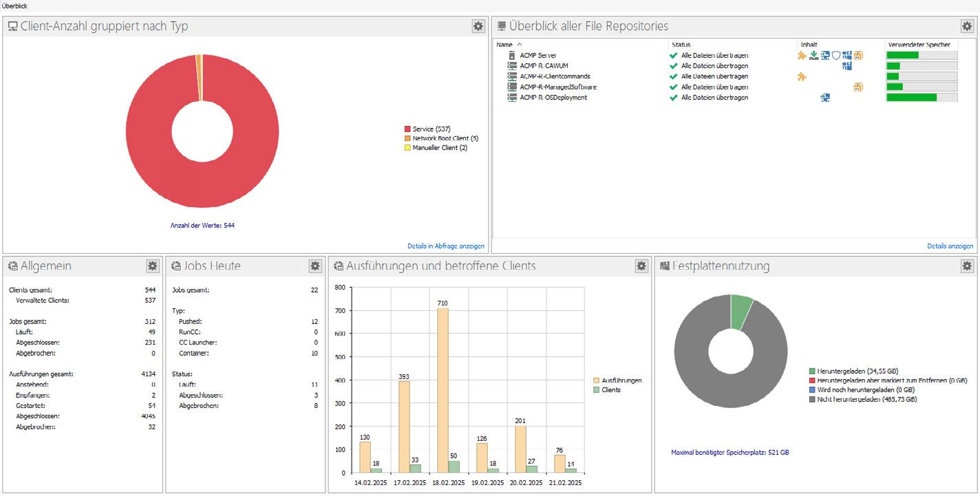Sort by the Verwendeter Speicher column header
Screen dimensions: 980x496
pos(919,44)
